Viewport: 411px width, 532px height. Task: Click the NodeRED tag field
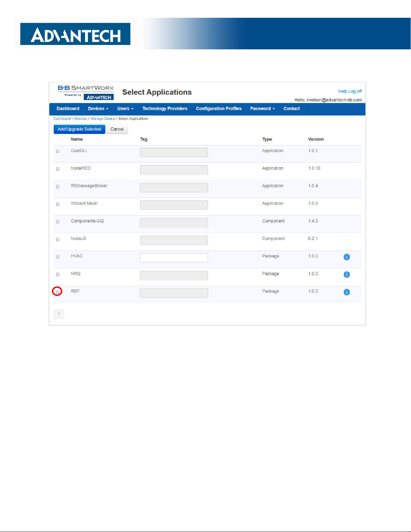point(174,170)
